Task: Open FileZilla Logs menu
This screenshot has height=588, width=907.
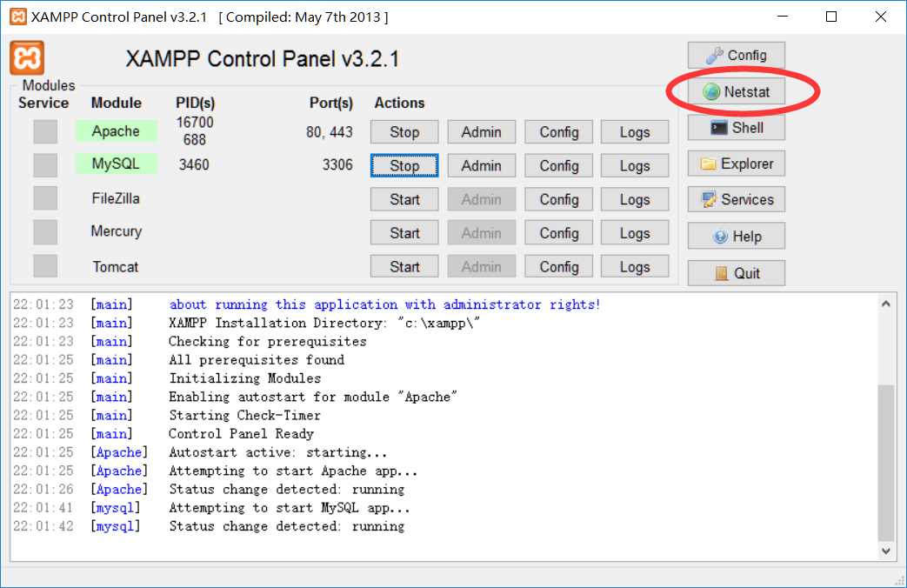Action: tap(635, 199)
